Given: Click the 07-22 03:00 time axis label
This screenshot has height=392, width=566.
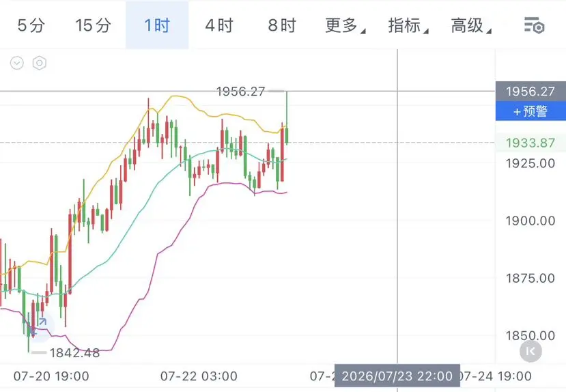Looking at the screenshot, I should click(199, 376).
